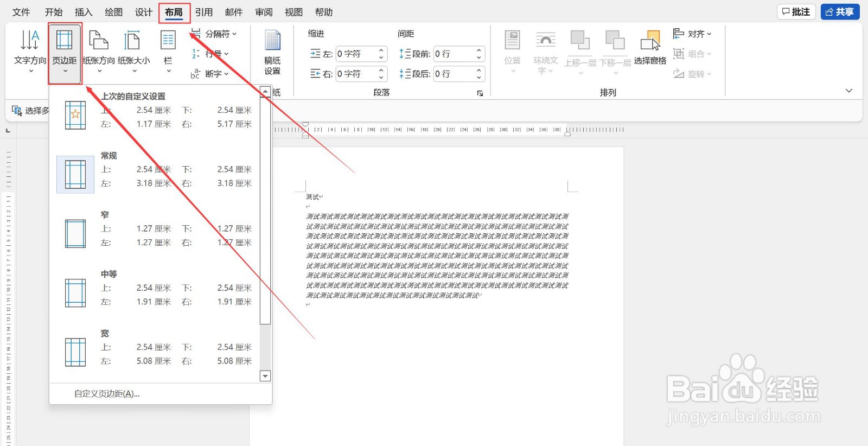The height and width of the screenshot is (446, 868).
Task: Click the 页边距 margins button
Action: 65,53
